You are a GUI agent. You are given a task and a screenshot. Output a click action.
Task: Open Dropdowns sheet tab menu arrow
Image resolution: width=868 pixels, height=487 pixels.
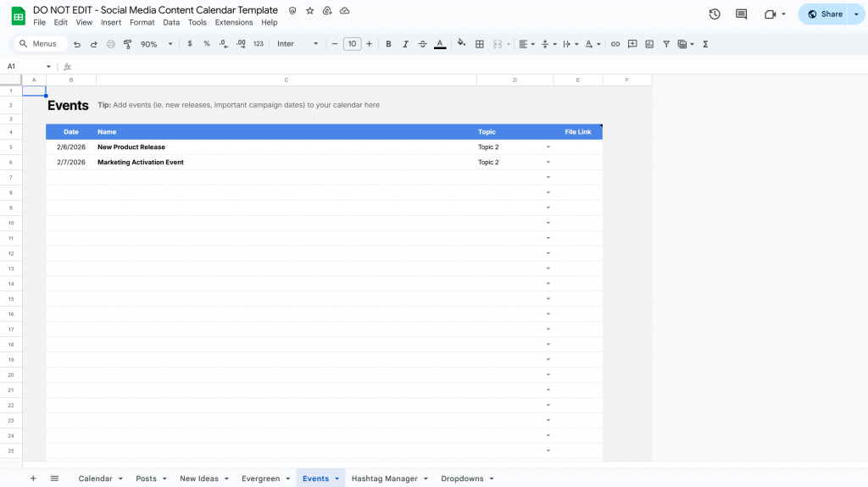492,479
